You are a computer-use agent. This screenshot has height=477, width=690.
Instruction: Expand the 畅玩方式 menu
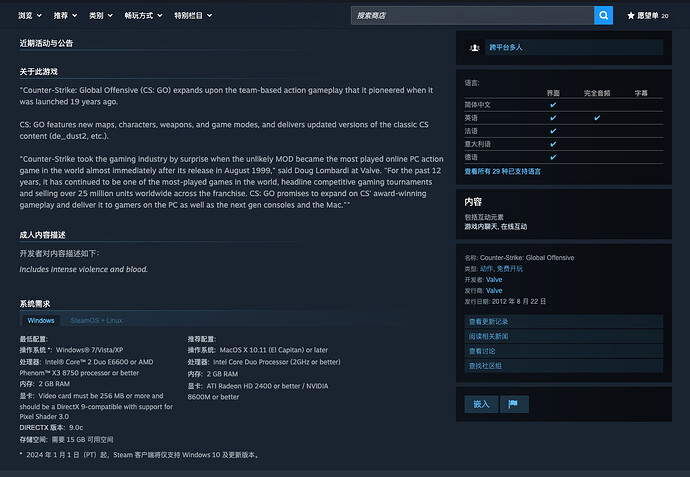(x=143, y=15)
